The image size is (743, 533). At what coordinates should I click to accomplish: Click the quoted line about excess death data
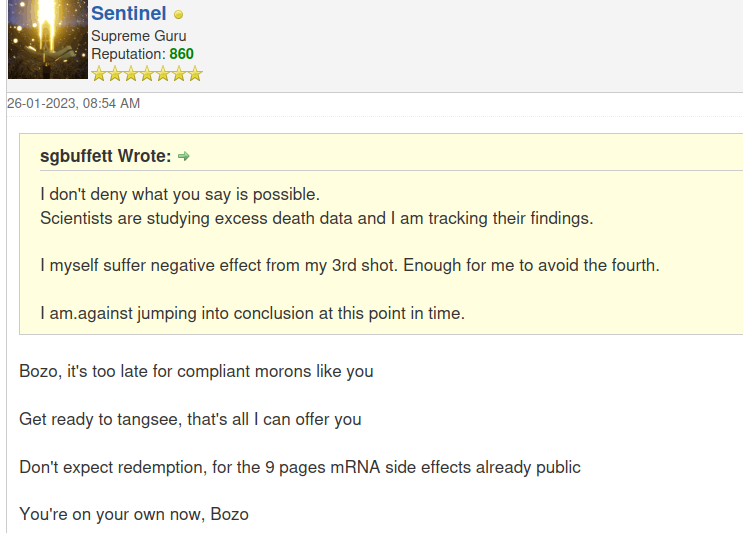[317, 218]
